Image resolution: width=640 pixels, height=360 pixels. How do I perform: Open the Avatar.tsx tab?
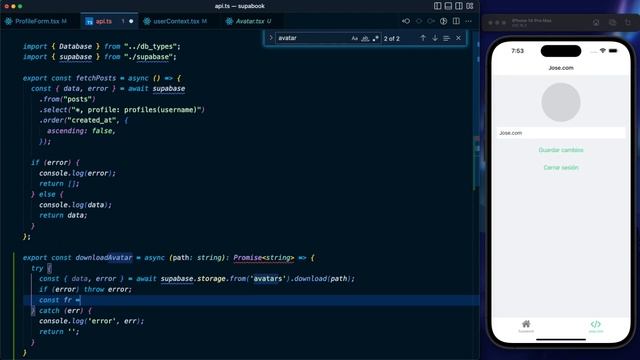253,21
